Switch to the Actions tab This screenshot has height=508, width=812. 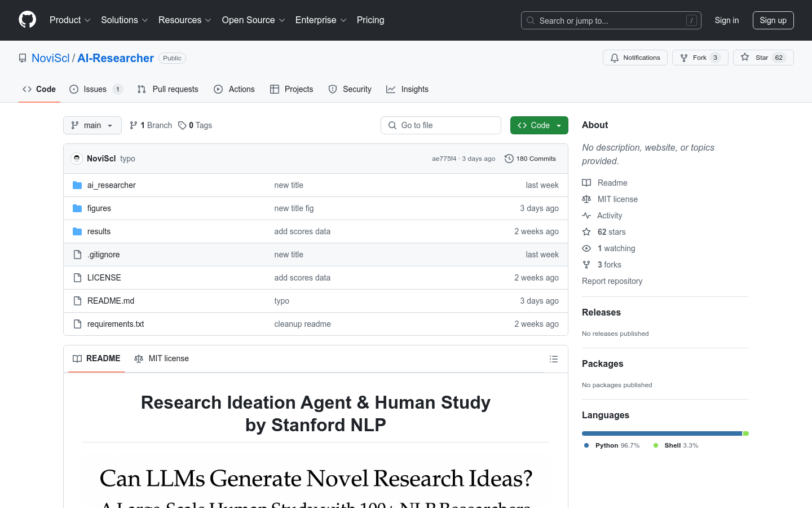point(234,89)
